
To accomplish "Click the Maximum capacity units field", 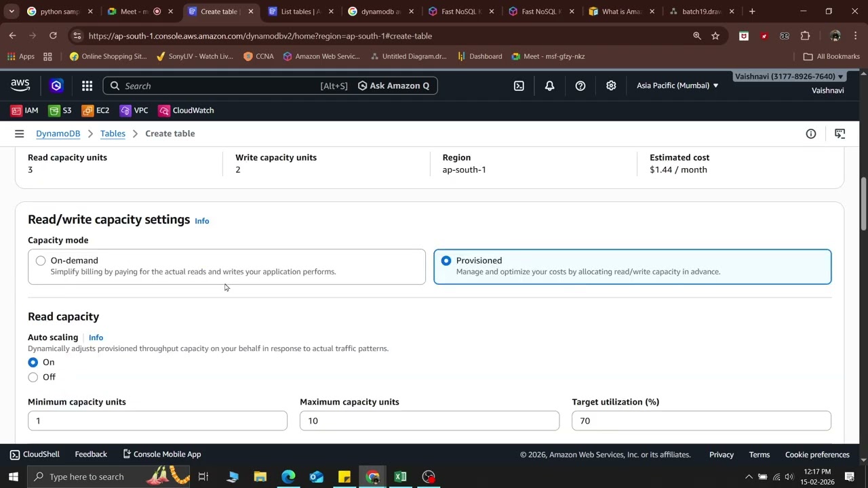I will tap(429, 421).
